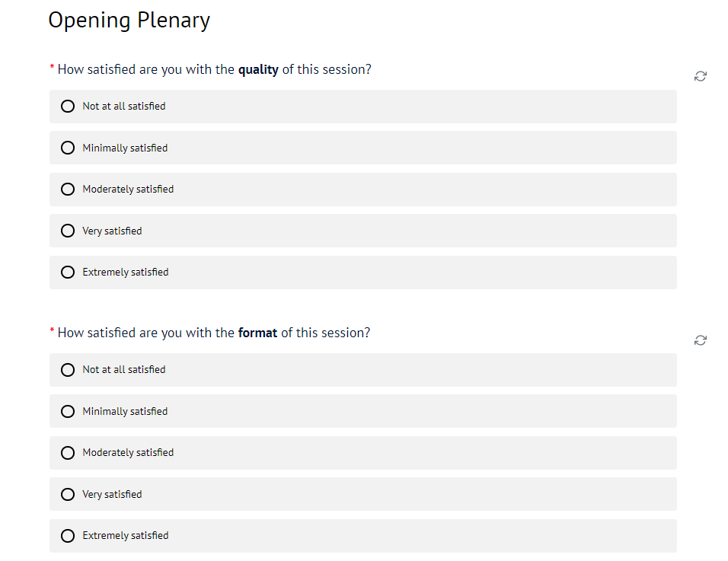Select 'Not at all satisfied' for format
Image resolution: width=728 pixels, height=561 pixels.
68,370
